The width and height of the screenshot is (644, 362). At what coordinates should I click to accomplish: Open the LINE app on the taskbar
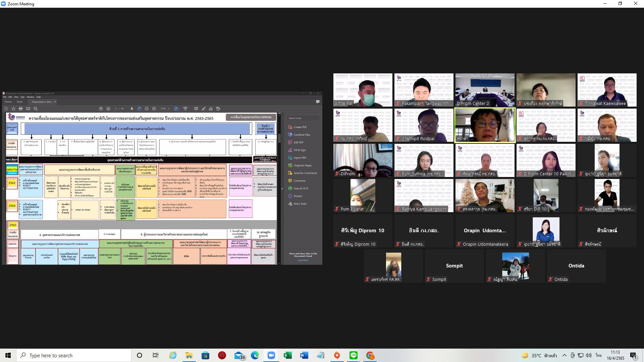point(353,355)
